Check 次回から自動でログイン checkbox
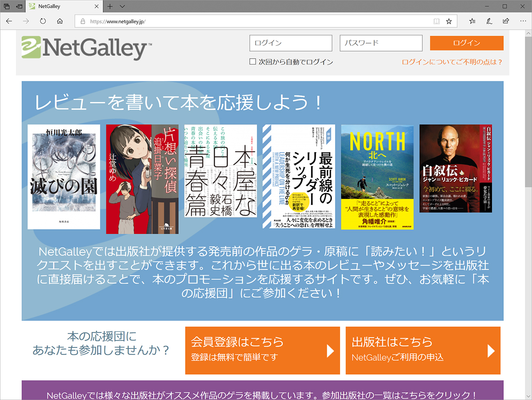This screenshot has width=532, height=400. click(253, 62)
